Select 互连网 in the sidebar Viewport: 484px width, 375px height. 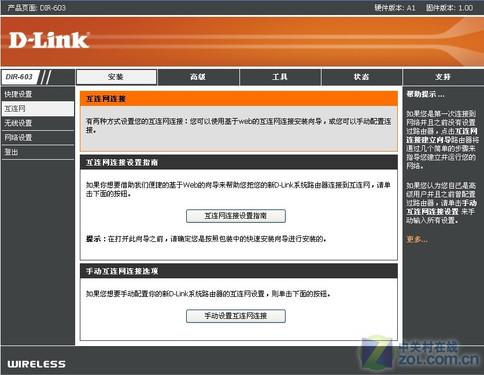pyautogui.click(x=38, y=109)
